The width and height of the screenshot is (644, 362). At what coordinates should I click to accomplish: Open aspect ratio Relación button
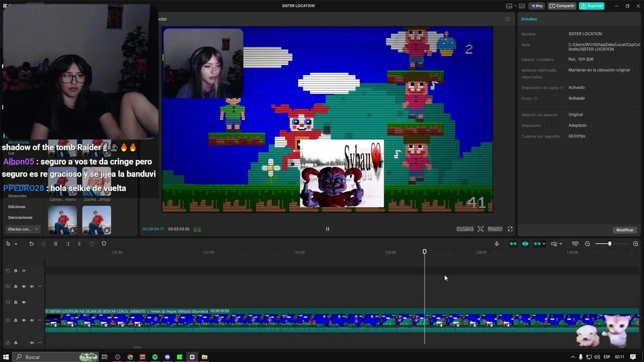tap(495, 229)
